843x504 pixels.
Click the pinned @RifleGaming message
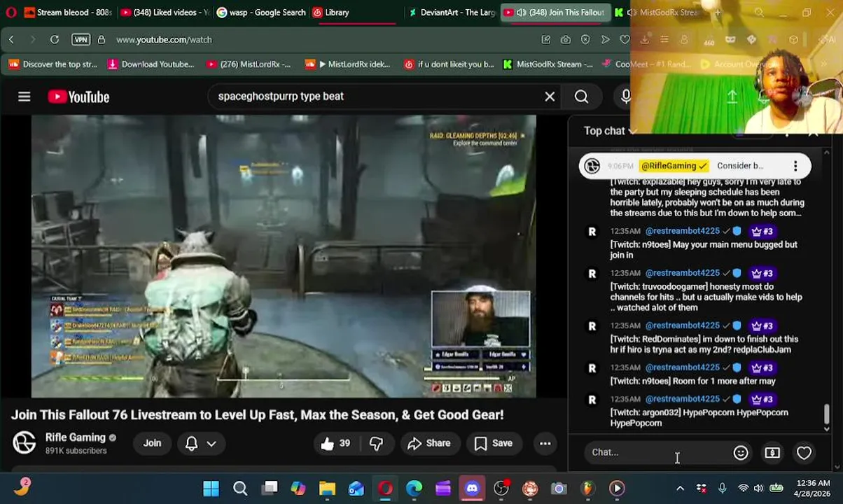point(695,166)
